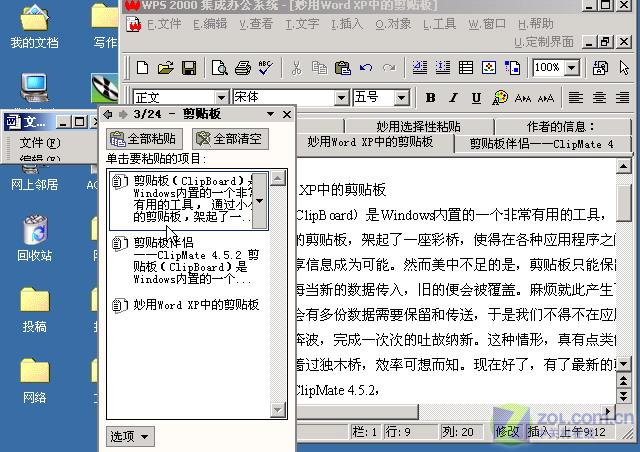Paste using the clipboard toolbar icon
Viewport: 640px width, 452px height.
pos(342,67)
